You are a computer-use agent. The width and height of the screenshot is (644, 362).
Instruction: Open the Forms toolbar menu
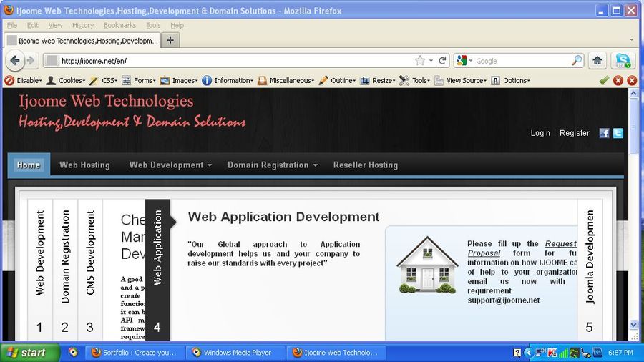coord(139,80)
